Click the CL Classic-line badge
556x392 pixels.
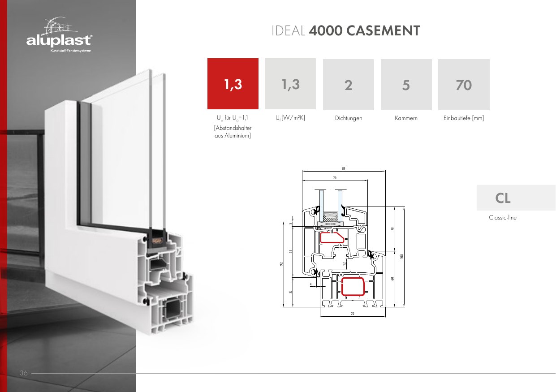click(516, 198)
